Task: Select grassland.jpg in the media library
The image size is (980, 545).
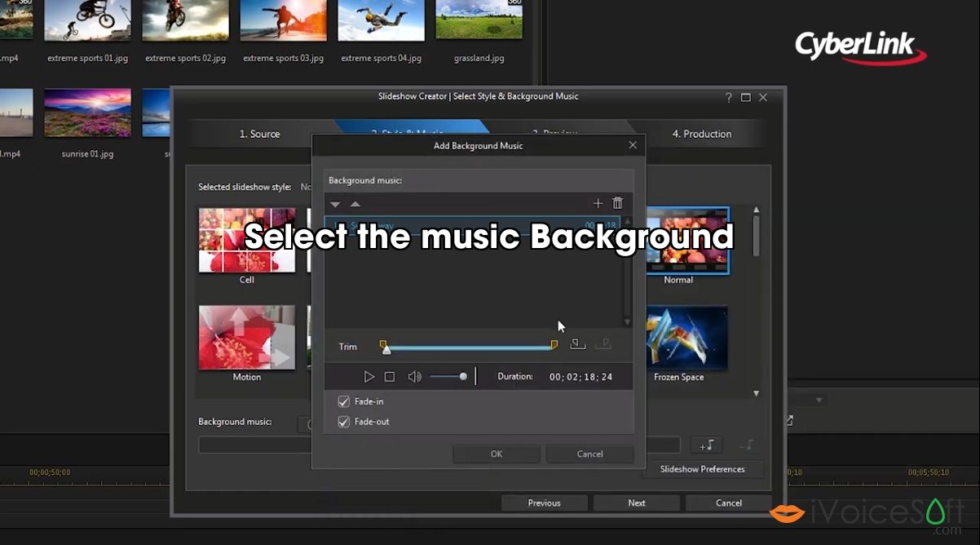Action: [479, 20]
